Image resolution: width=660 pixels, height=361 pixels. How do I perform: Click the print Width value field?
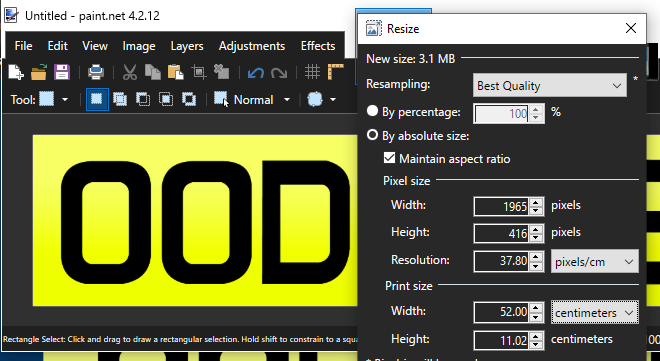[501, 312]
